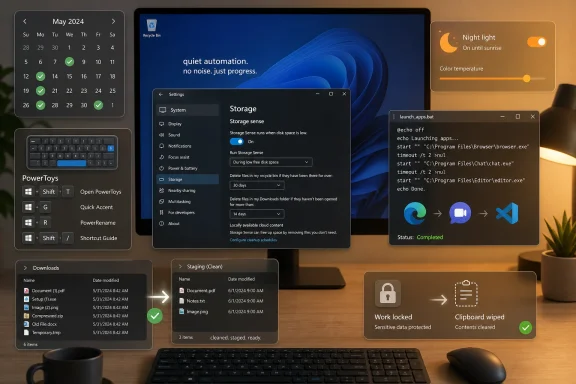Click the slash key in Shortcut Guide row
The height and width of the screenshot is (384, 576).
(x=68, y=238)
